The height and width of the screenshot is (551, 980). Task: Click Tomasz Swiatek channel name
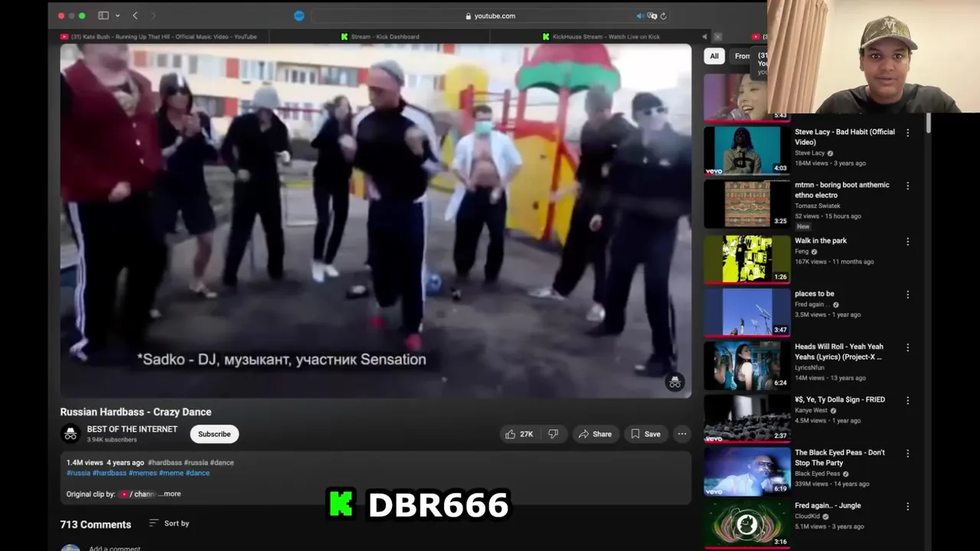[x=818, y=206]
